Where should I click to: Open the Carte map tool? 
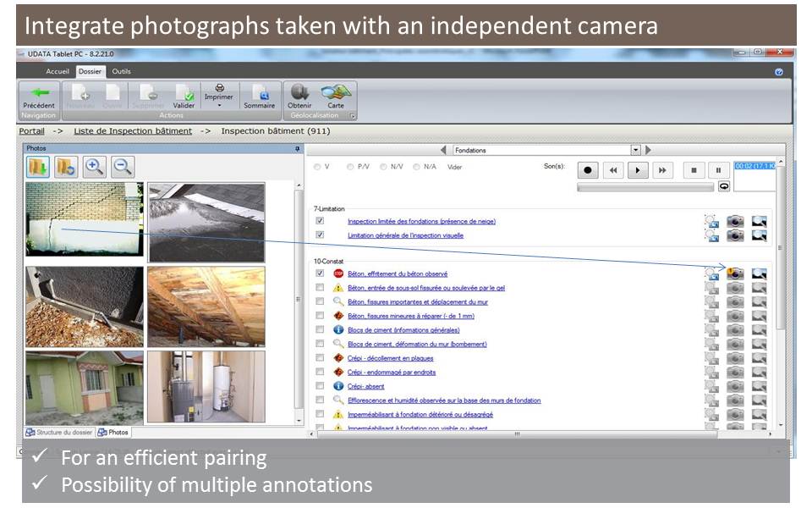coord(335,94)
